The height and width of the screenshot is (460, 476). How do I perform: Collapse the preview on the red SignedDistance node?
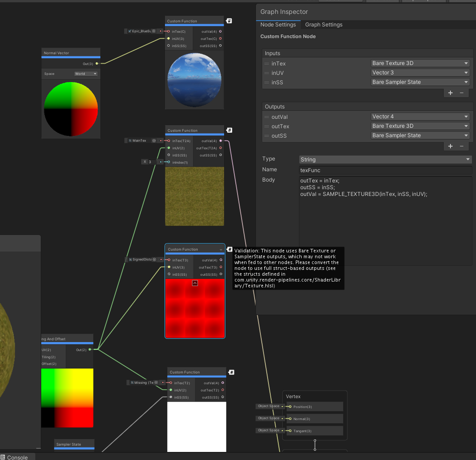[x=195, y=283]
